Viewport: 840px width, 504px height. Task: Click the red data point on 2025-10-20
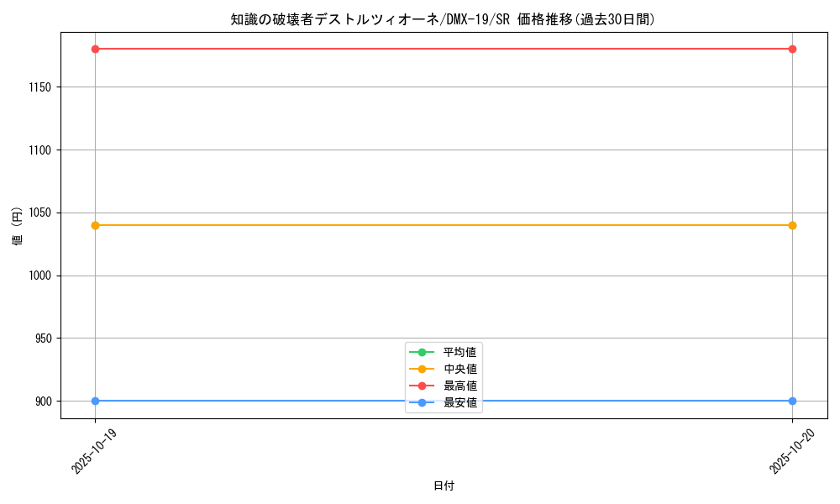[x=792, y=49]
